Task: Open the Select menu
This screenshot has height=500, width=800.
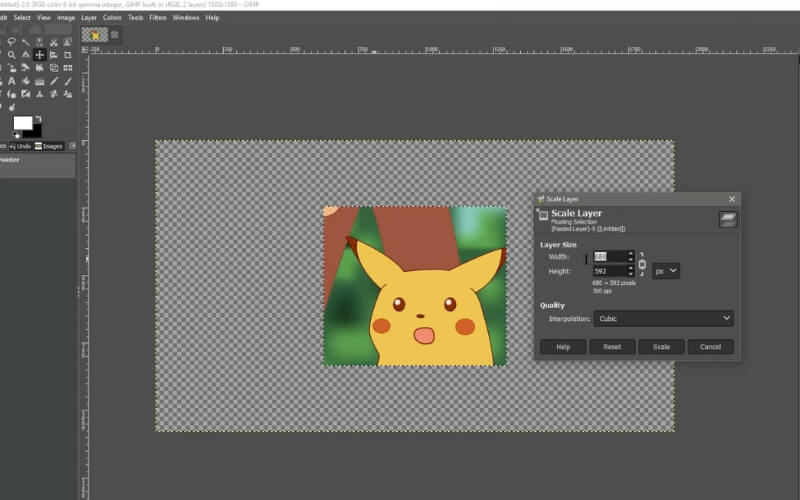Action: tap(22, 17)
